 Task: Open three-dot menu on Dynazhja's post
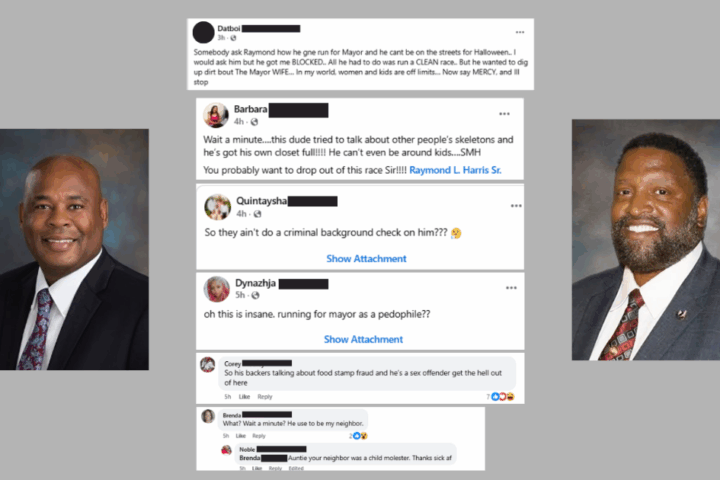512,288
